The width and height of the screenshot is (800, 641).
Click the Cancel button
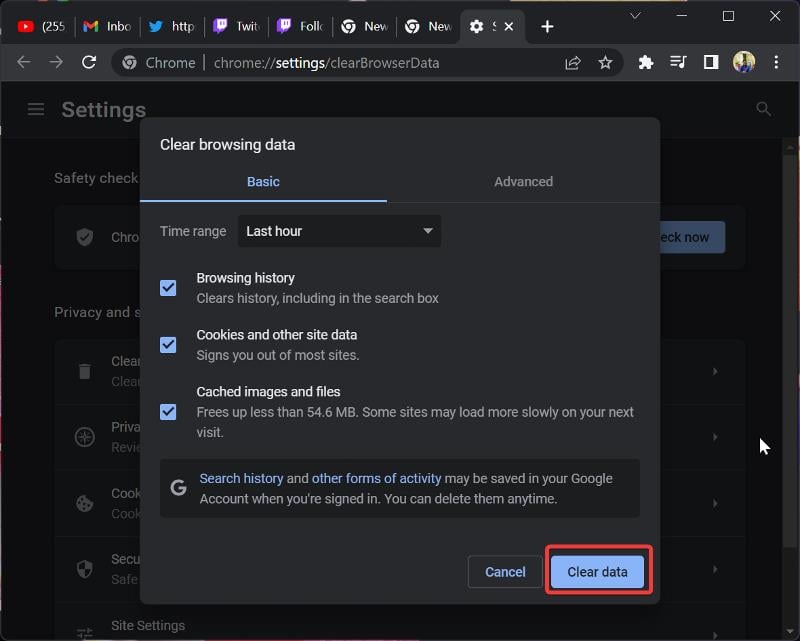[505, 572]
